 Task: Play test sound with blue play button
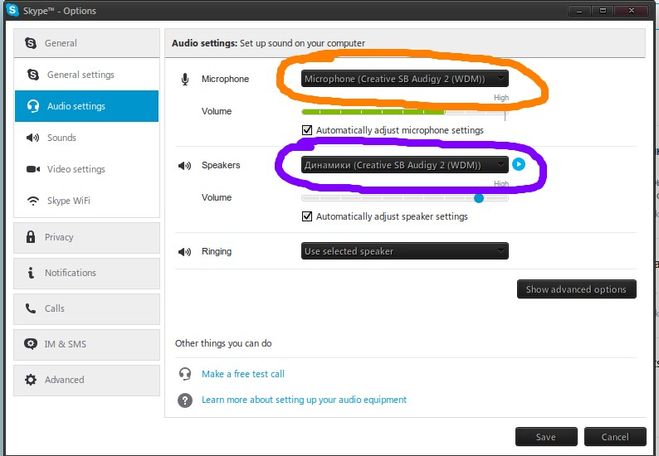click(519, 164)
